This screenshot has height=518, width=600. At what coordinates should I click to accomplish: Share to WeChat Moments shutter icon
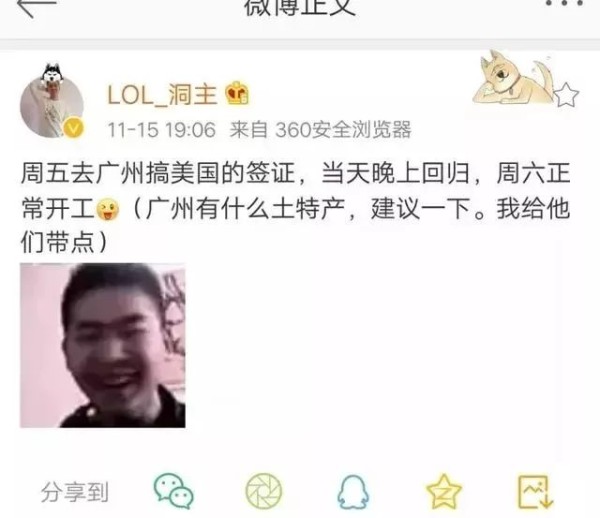tap(263, 492)
